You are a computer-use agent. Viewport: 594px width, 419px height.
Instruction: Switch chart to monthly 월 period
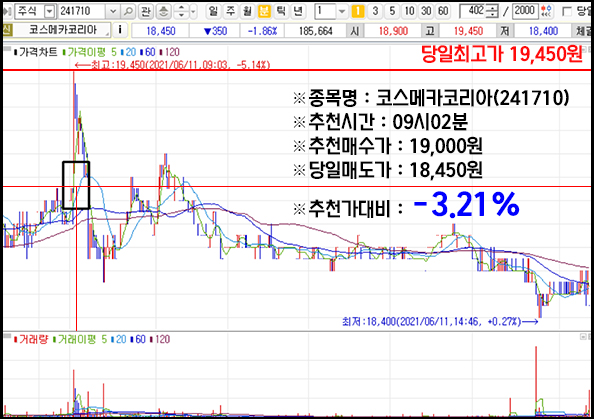point(247,11)
